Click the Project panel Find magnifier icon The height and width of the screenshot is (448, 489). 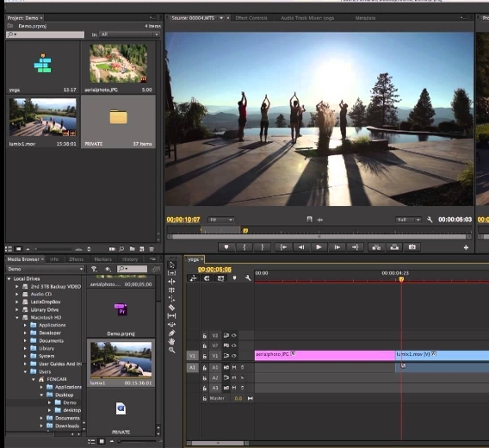click(x=121, y=249)
